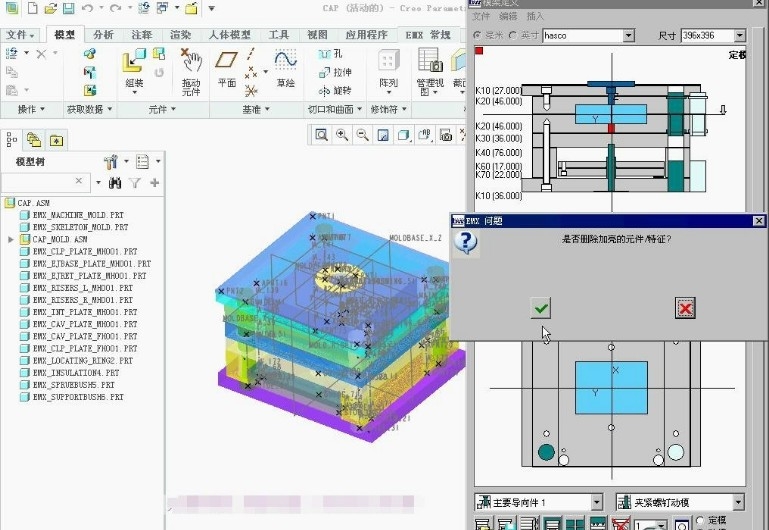Cancel deletion with the red X button

click(x=685, y=308)
